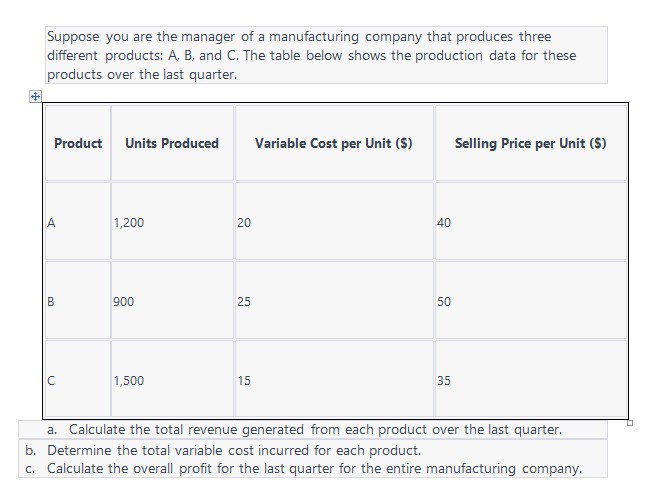Click the variable cost cell showing 20
Image resolution: width=655 pixels, height=493 pixels.
pos(334,221)
